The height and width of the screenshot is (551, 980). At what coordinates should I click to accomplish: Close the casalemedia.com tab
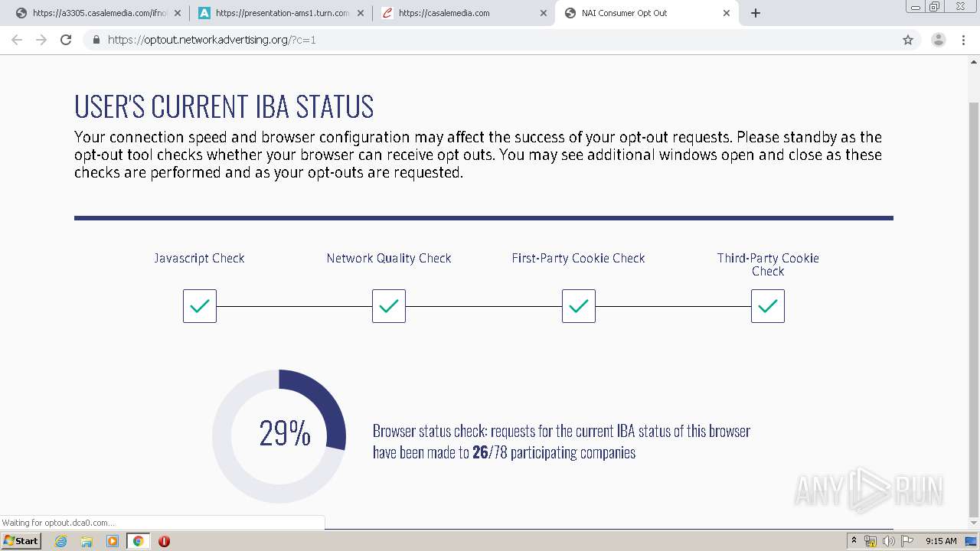click(544, 13)
